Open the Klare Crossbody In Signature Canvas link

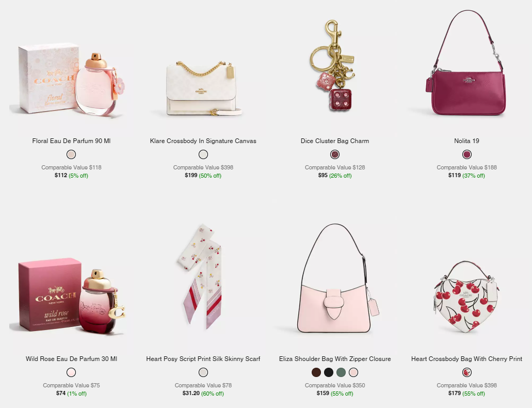point(203,141)
